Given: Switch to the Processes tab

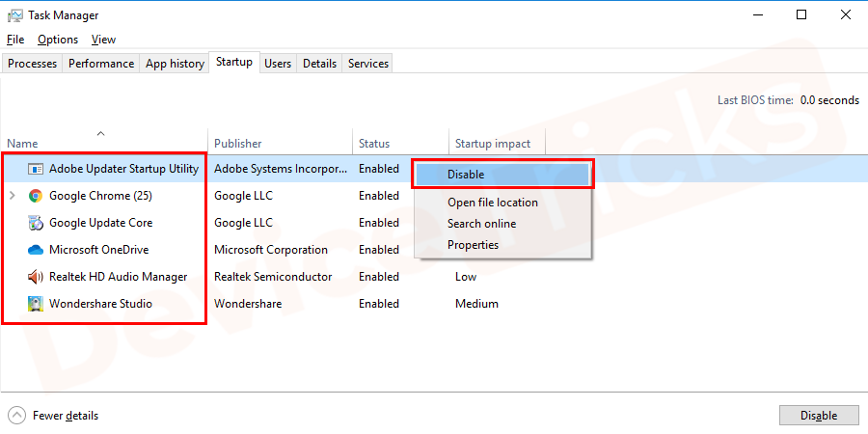Looking at the screenshot, I should click(32, 64).
